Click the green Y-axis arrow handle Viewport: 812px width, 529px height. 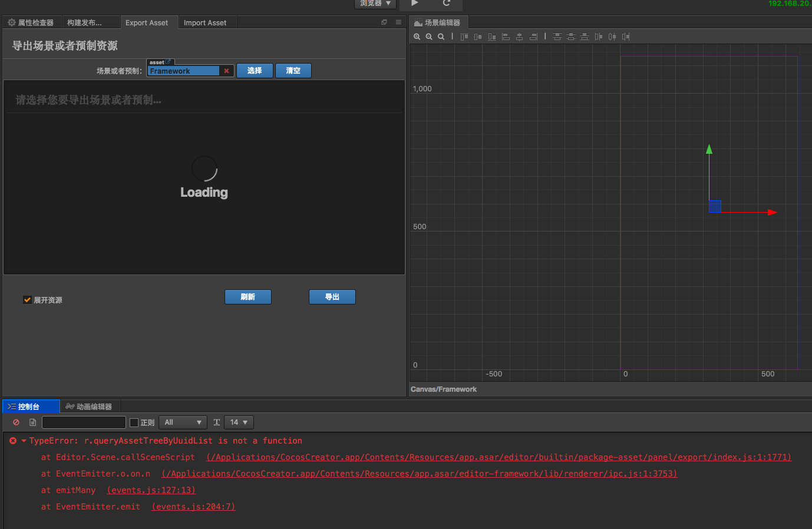709,149
